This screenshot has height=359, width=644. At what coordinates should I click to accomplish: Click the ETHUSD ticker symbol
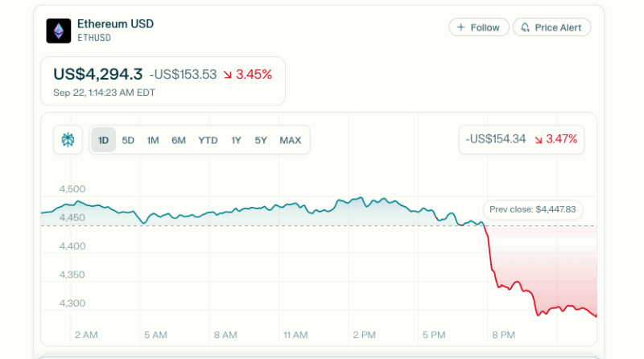[x=94, y=38]
